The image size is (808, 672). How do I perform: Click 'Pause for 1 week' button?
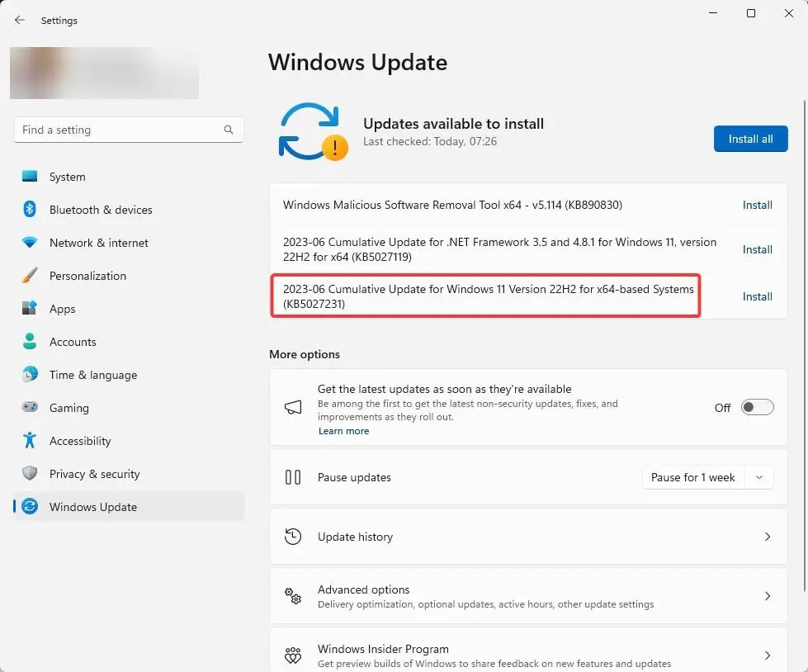[692, 477]
